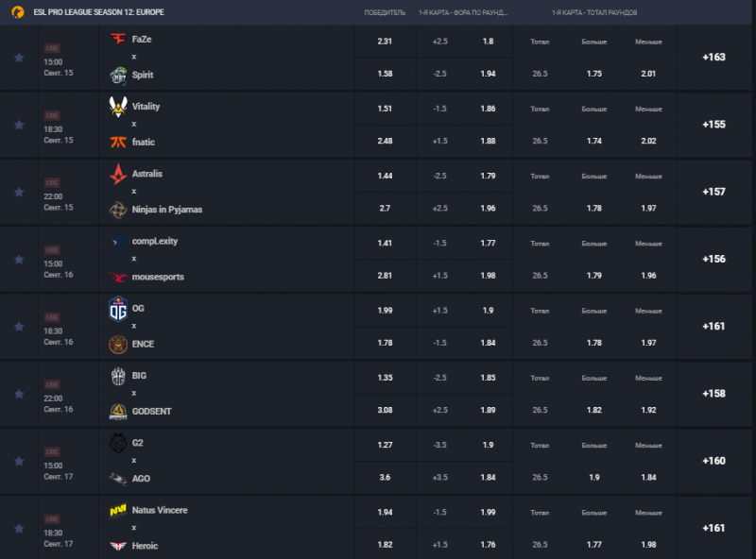This screenshot has height=559, width=756.
Task: Open ESL Pro League Season 12: Europe header
Action: point(99,12)
